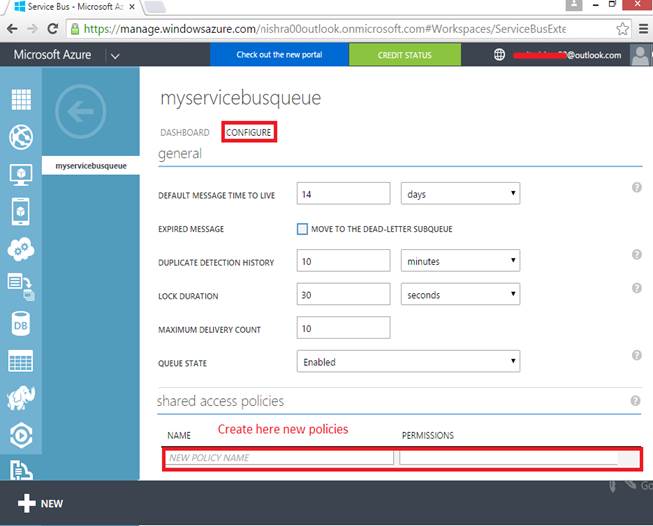
Task: Reload the page with browser refresh icon
Action: click(52, 29)
